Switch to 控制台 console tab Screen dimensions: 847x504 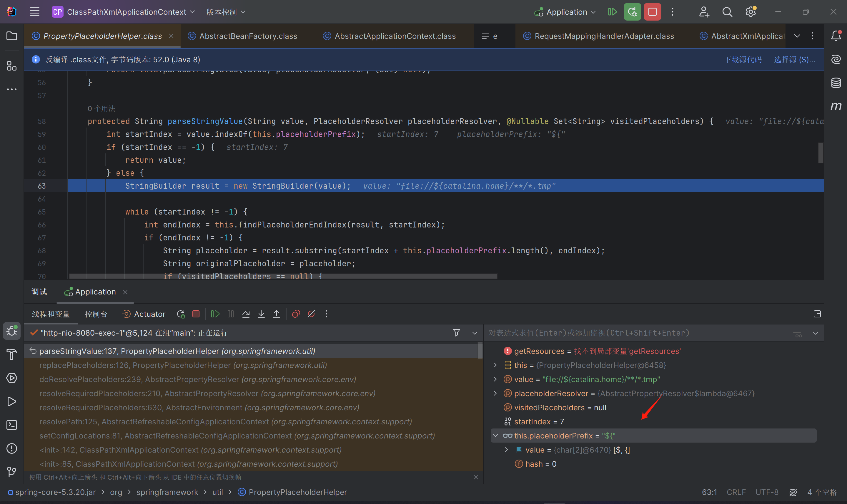tap(96, 314)
